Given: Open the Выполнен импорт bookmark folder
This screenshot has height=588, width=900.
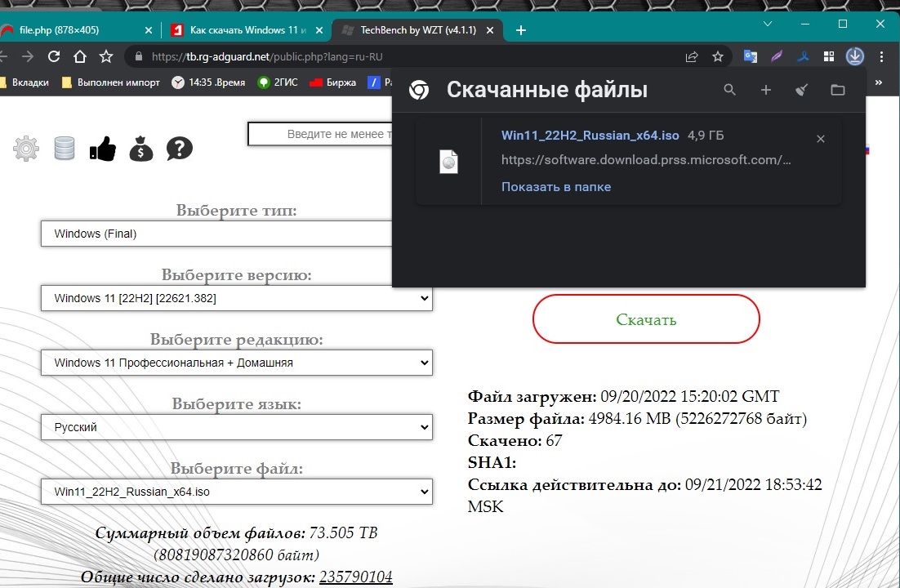Looking at the screenshot, I should point(111,82).
